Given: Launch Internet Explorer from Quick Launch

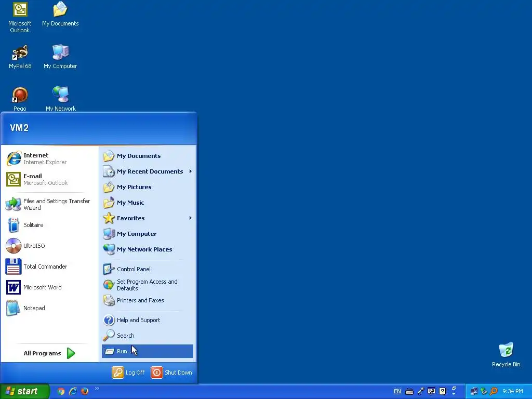Looking at the screenshot, I should click(x=73, y=391).
